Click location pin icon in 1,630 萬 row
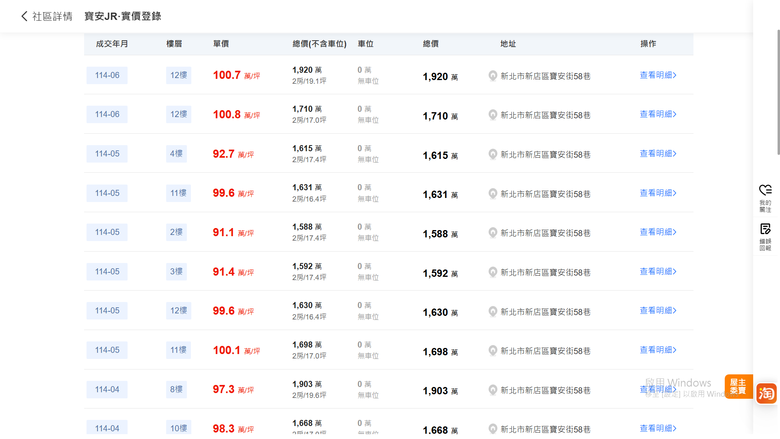780x439 pixels. [x=492, y=311]
